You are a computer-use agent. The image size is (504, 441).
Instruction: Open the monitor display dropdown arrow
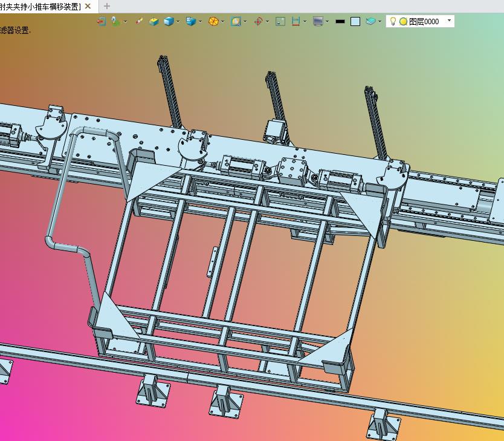tap(327, 22)
